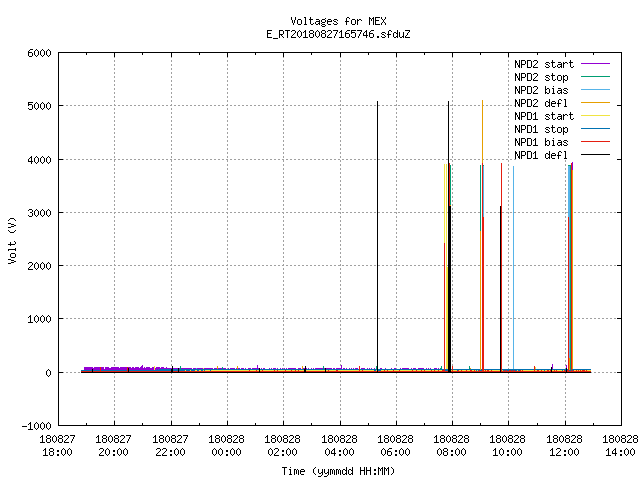640x480 pixels.
Task: Click the 'NPD1 defl' legend label
Action: point(541,156)
